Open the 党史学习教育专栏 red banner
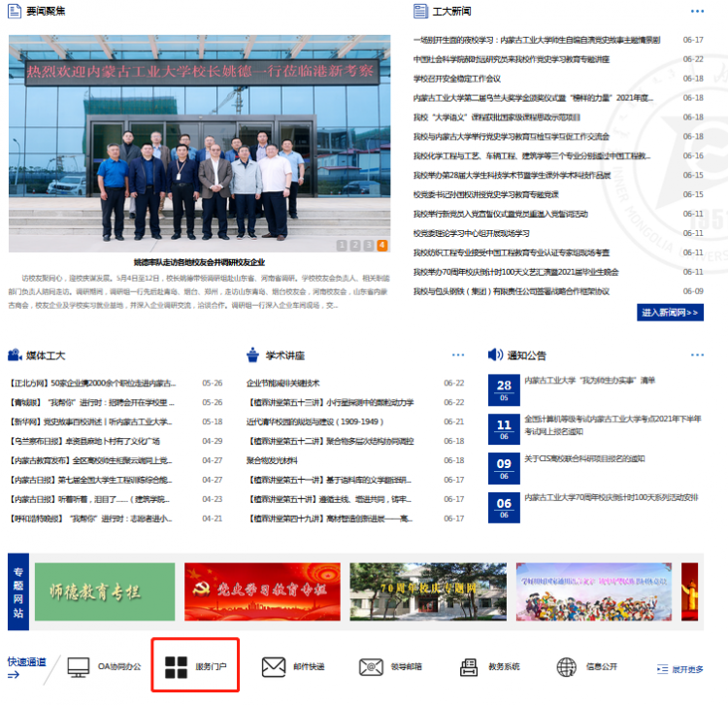The width and height of the screenshot is (728, 705). coord(261,591)
